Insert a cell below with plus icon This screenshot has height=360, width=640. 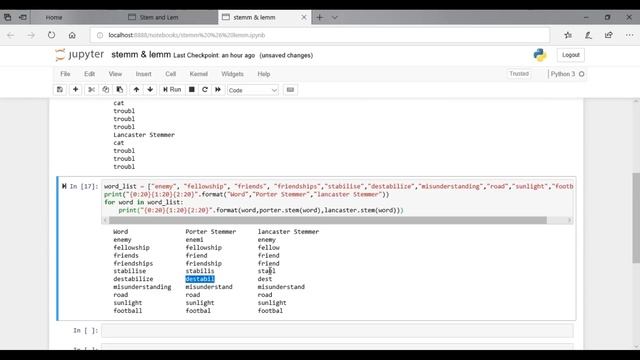[76, 89]
